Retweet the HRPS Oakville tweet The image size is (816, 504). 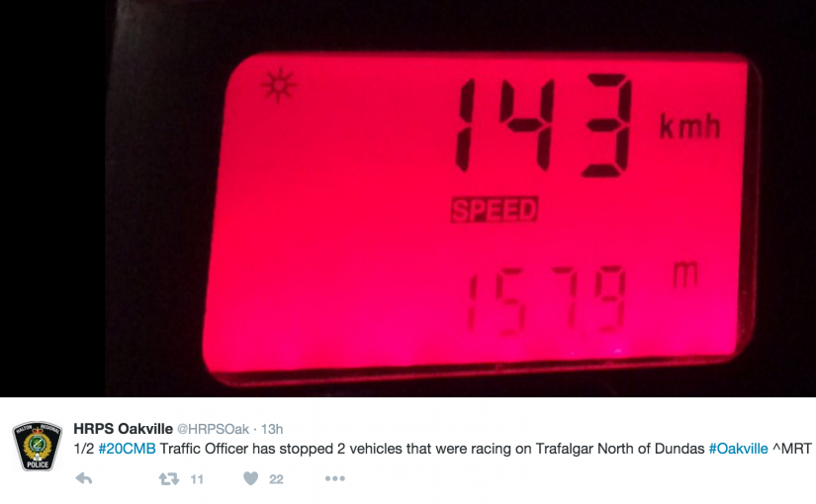tap(168, 478)
